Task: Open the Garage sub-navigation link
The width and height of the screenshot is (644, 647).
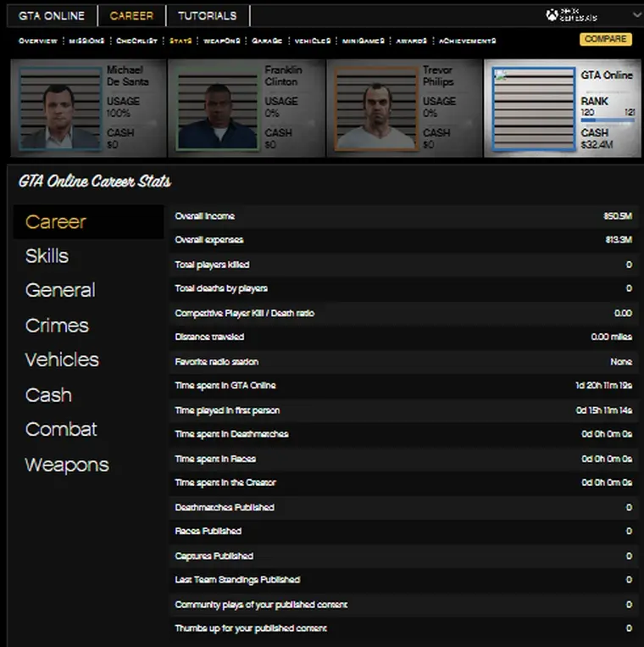Action: tap(267, 41)
